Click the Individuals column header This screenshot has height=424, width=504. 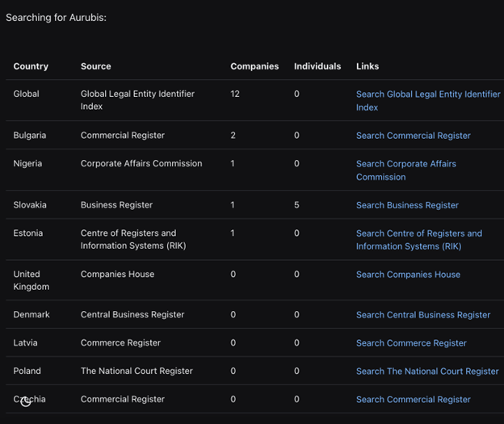tap(317, 66)
